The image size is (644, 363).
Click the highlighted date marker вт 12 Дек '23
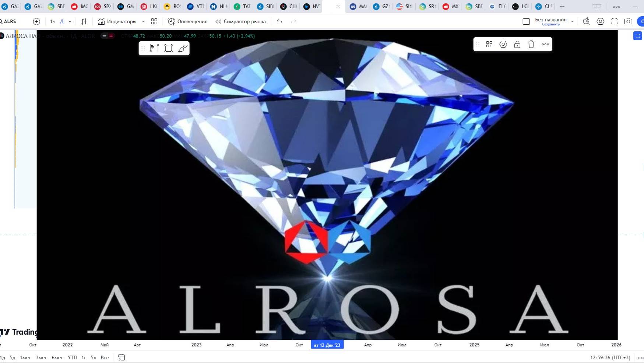[x=327, y=345]
